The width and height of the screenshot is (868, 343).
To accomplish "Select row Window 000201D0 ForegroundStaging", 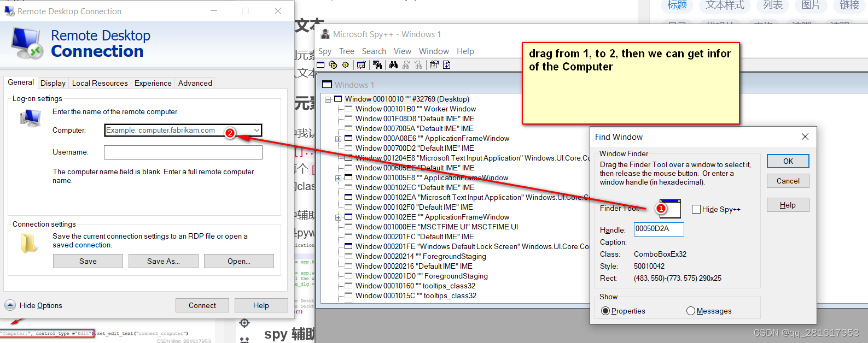I will pos(421,276).
